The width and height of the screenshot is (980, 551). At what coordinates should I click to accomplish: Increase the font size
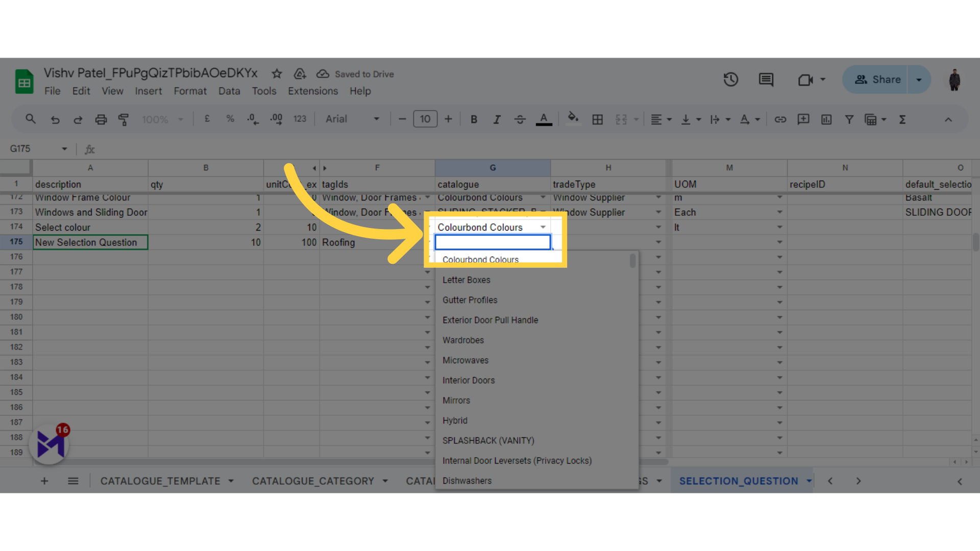(448, 119)
